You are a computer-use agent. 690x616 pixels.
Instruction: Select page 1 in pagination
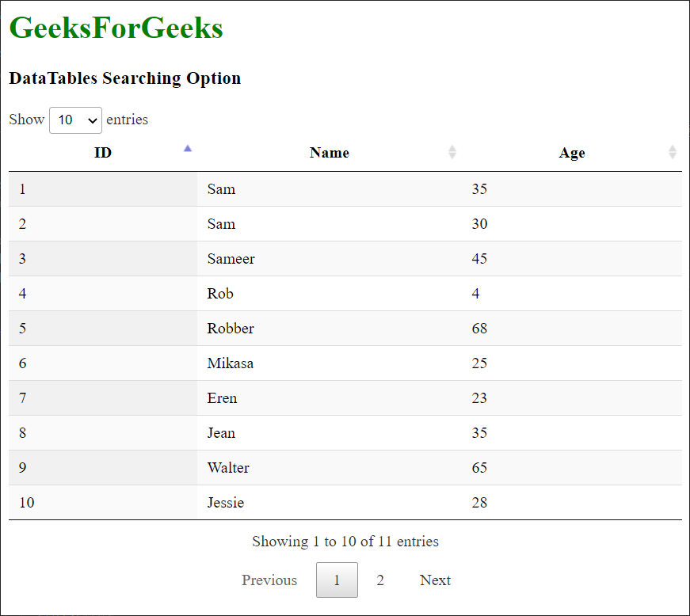pos(337,580)
